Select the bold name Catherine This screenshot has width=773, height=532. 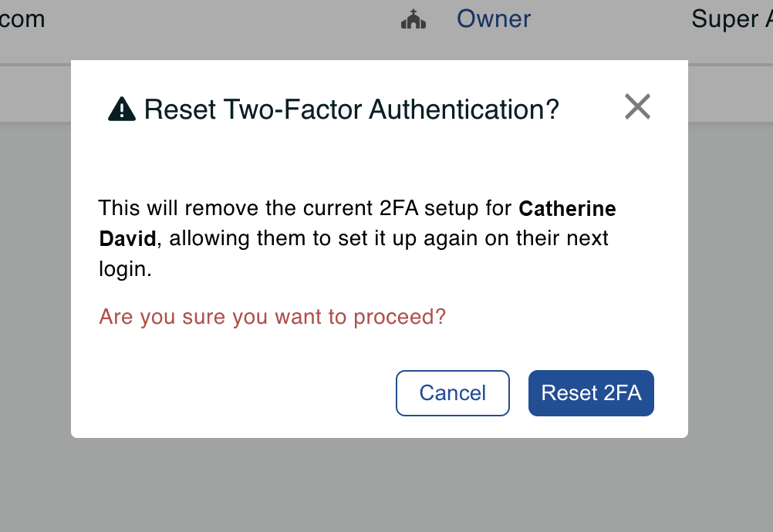[568, 208]
